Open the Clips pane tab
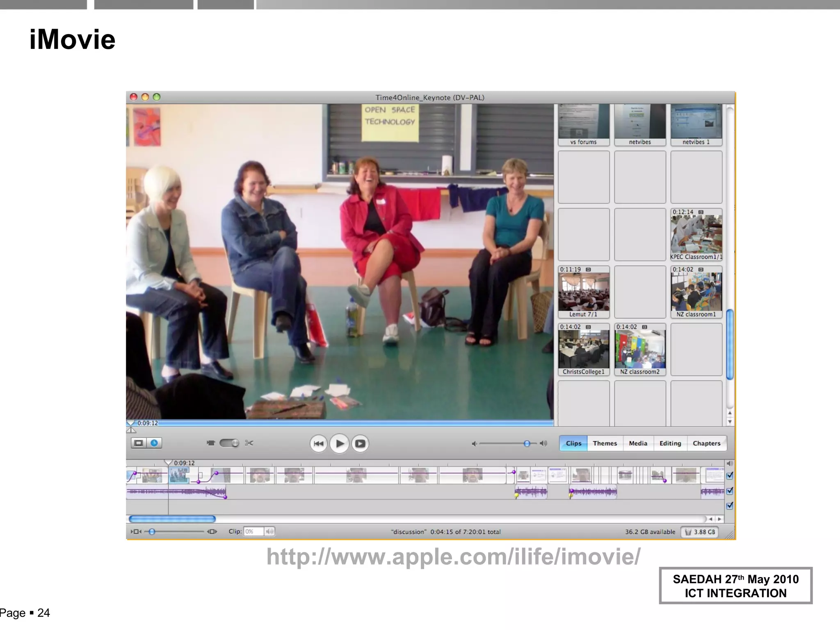This screenshot has height=630, width=840. point(573,443)
